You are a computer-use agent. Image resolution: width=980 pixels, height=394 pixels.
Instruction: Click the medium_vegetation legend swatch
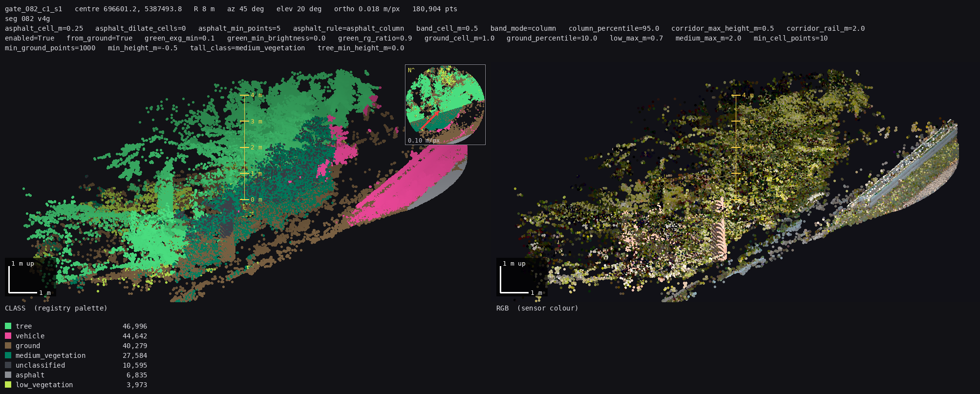point(8,355)
